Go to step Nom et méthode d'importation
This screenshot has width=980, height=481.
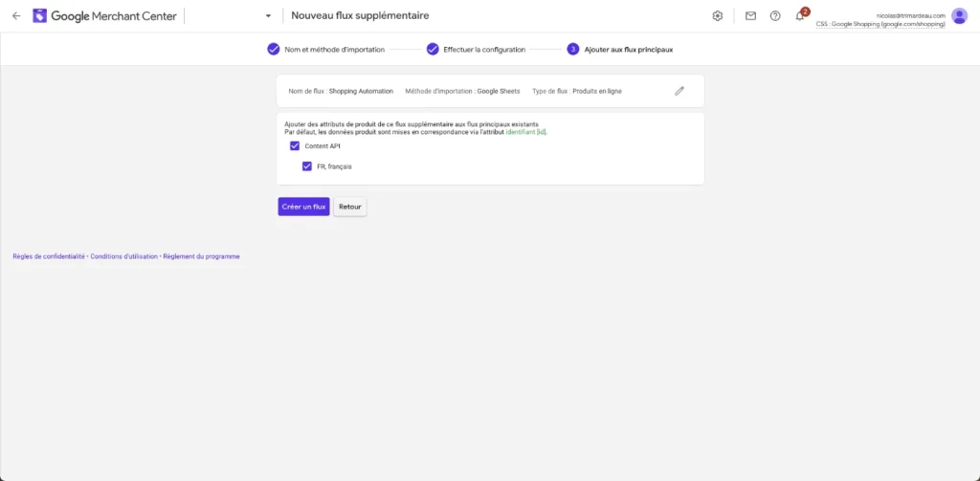326,50
